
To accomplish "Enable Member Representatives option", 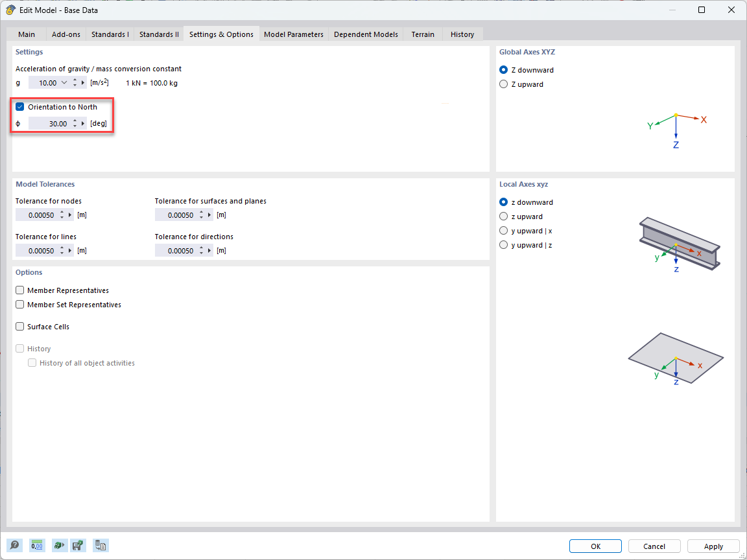I will tap(19, 290).
